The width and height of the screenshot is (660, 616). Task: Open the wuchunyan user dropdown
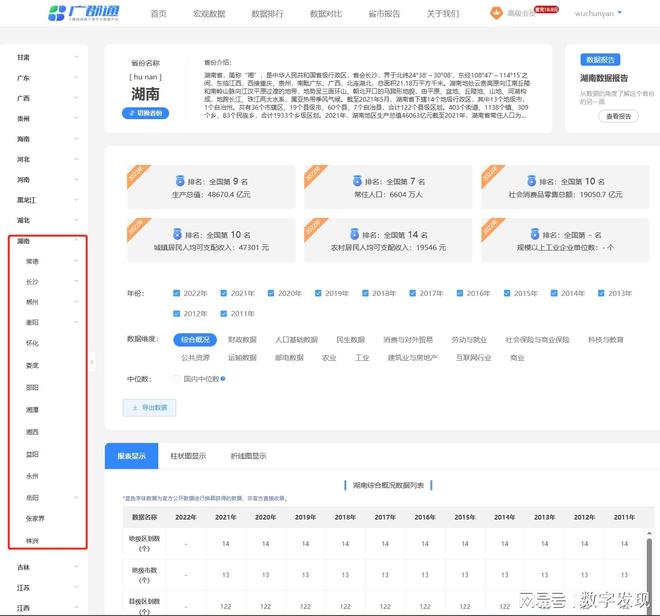pyautogui.click(x=598, y=13)
